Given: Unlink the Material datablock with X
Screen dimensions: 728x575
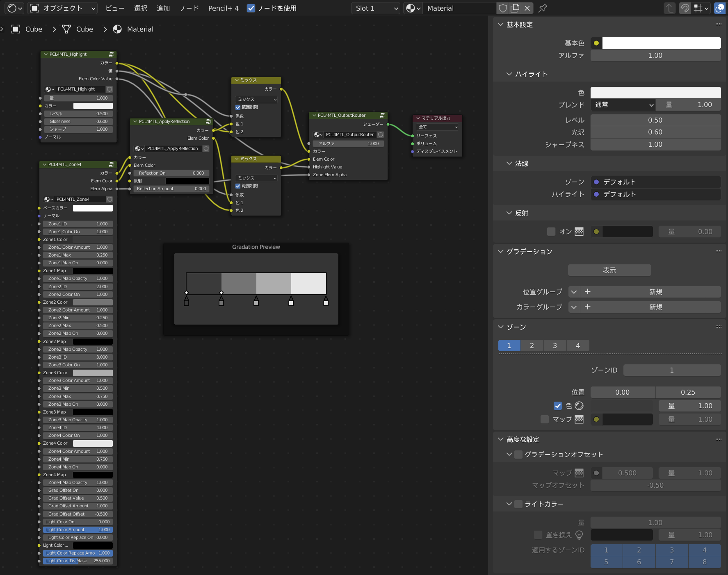Looking at the screenshot, I should click(527, 8).
